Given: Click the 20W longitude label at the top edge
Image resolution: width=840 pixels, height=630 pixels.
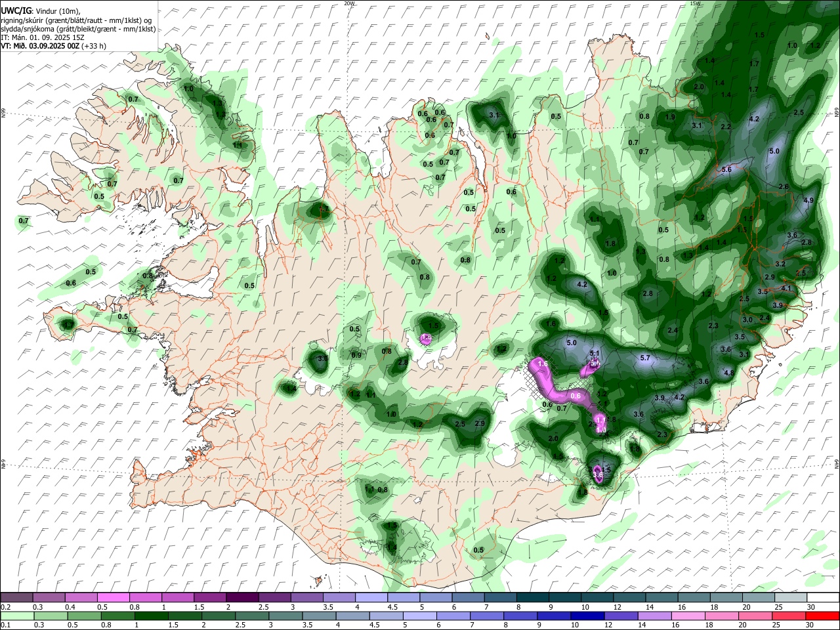Looking at the screenshot, I should pyautogui.click(x=349, y=3).
